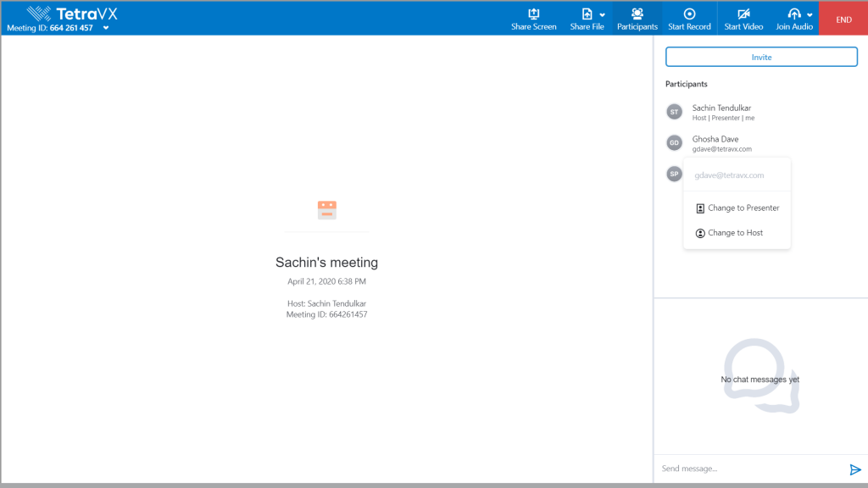868x488 pixels.
Task: Click the Start Video camera icon
Action: click(x=743, y=14)
